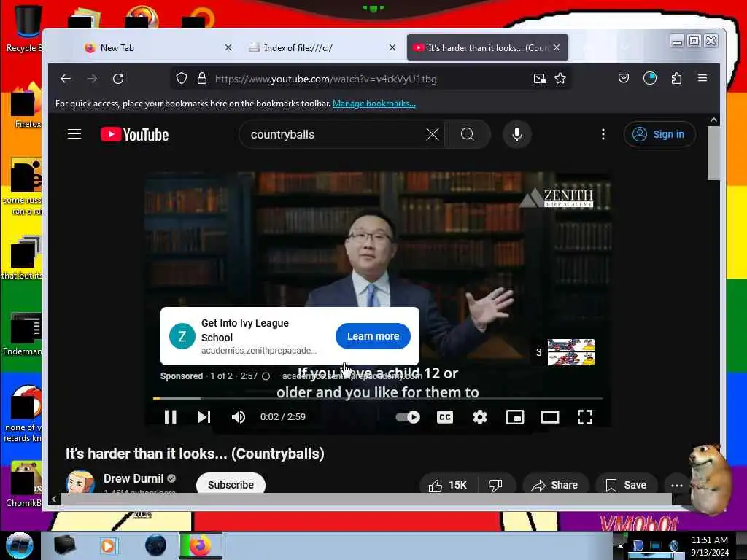Open the media player taskbar icon
This screenshot has width=747, height=560.
pyautogui.click(x=108, y=545)
